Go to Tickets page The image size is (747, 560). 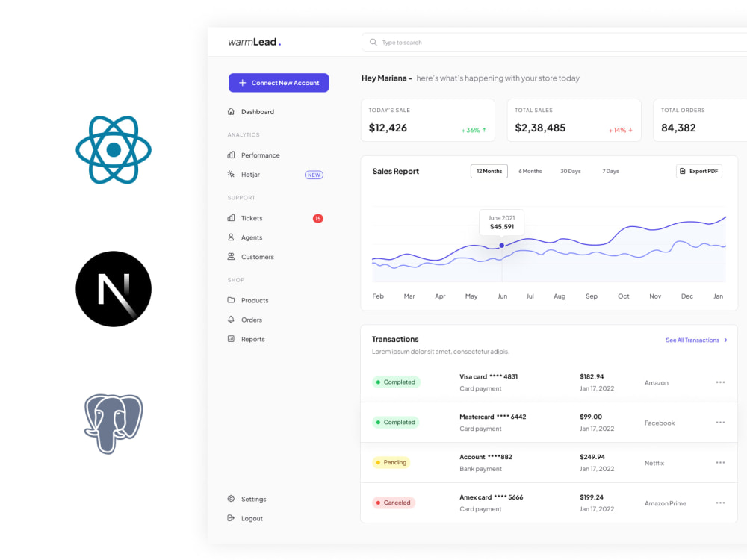[x=252, y=218]
